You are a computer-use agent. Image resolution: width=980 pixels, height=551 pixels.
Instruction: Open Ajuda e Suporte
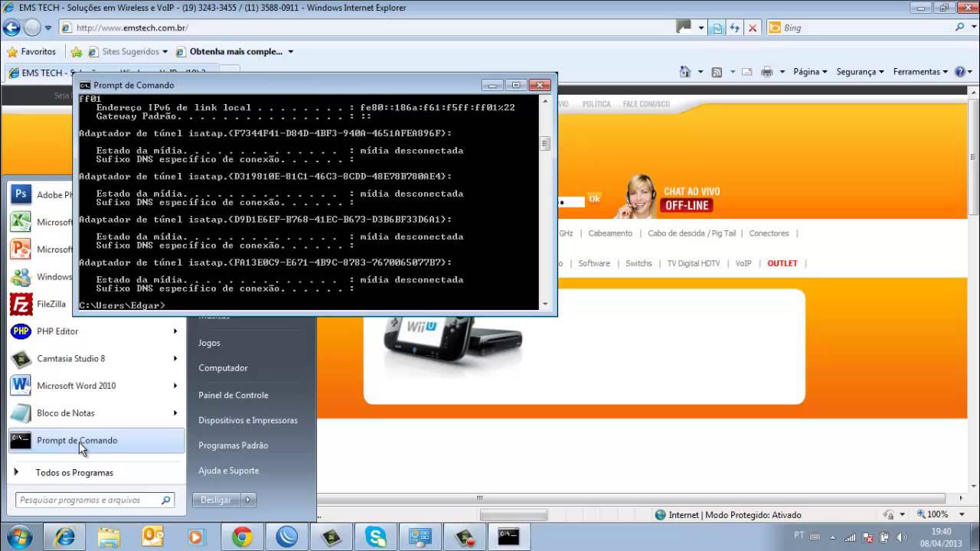pos(229,471)
